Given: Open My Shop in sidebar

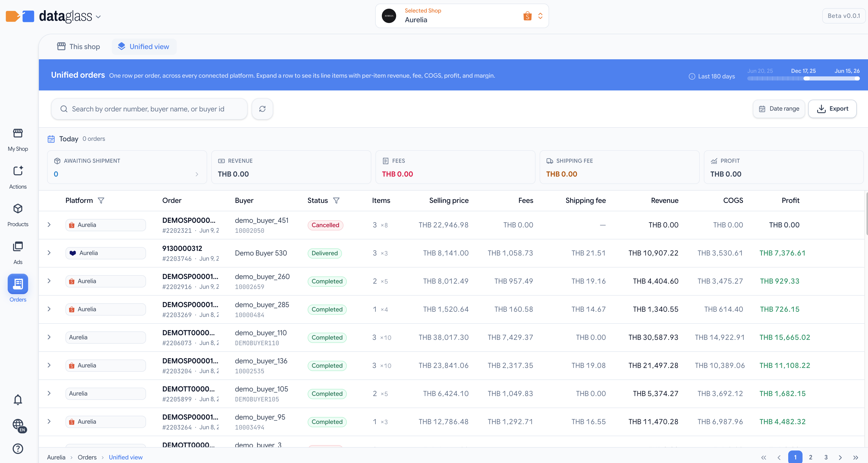Looking at the screenshot, I should [x=18, y=140].
